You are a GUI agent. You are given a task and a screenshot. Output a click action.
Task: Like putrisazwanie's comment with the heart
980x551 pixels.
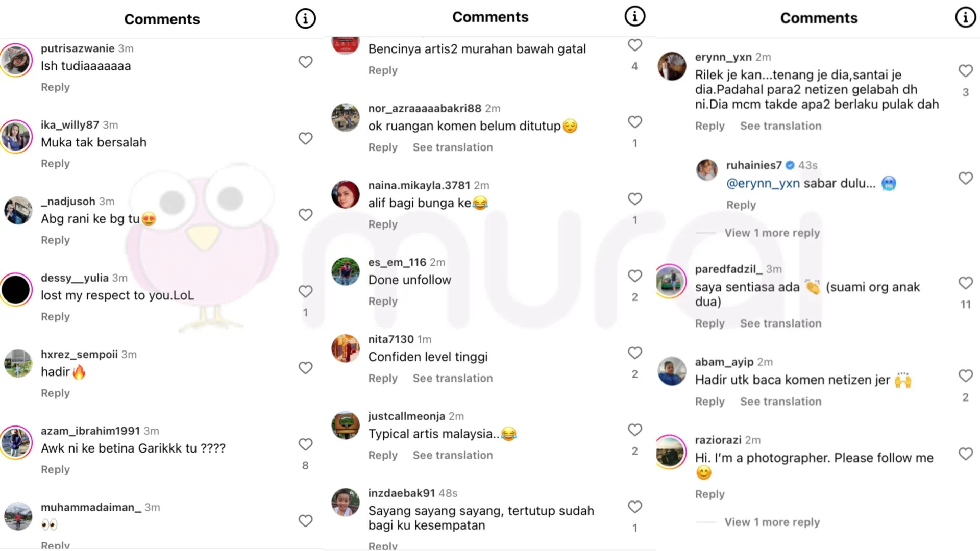pyautogui.click(x=305, y=62)
